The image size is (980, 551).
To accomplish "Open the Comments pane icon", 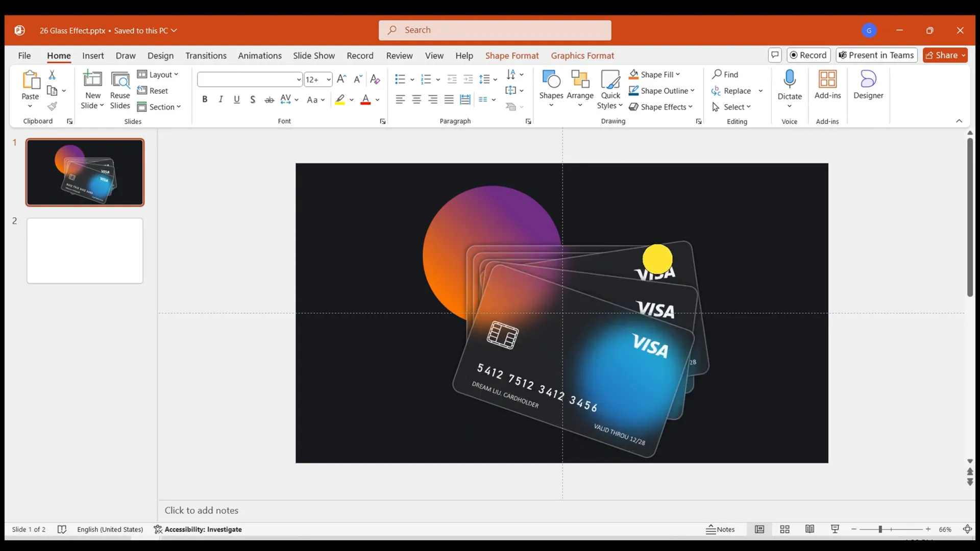I will click(775, 55).
